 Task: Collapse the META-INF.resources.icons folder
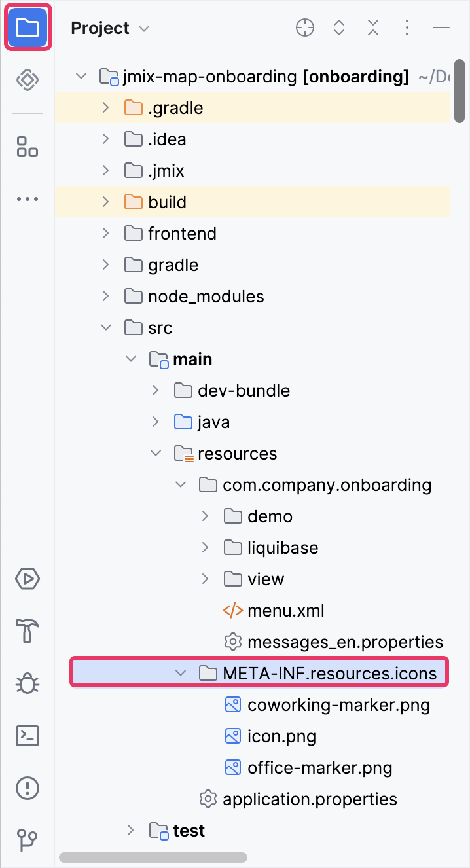point(181,673)
